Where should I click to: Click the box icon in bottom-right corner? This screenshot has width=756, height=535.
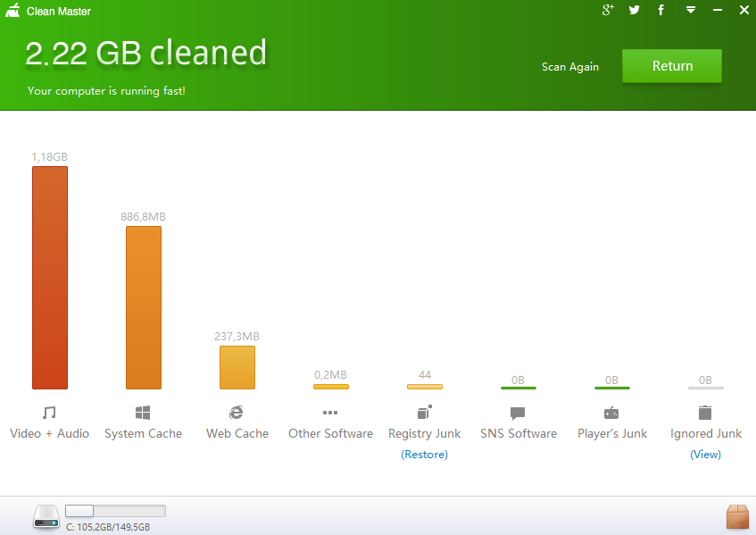[737, 516]
